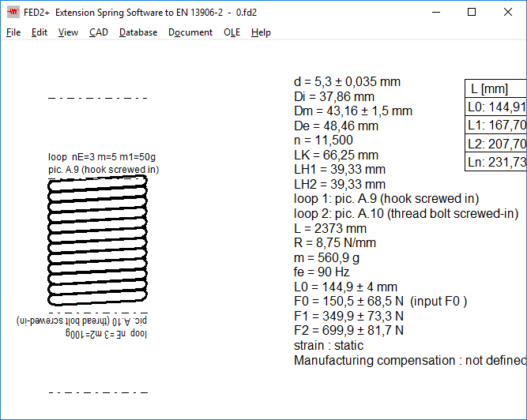Maximize the FED2+ window
The width and height of the screenshot is (527, 420).
472,13
